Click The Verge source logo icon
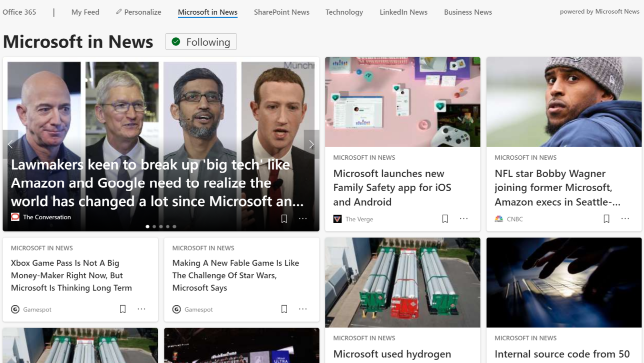 (x=338, y=219)
